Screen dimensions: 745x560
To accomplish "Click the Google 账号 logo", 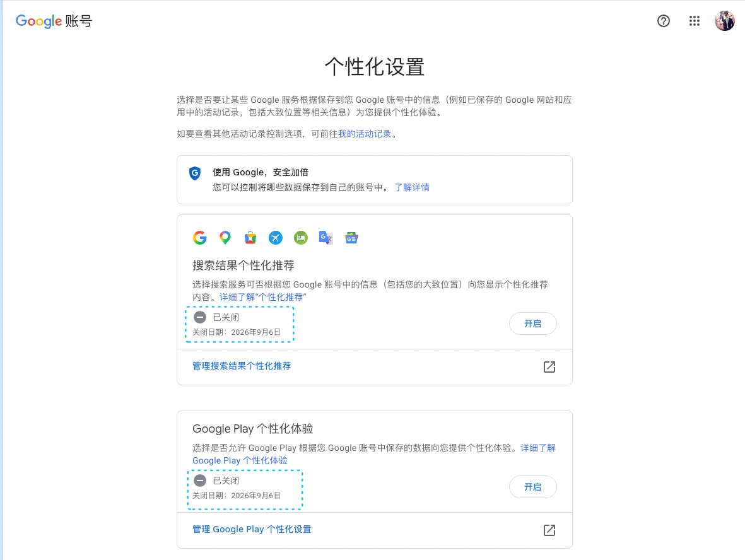I will tap(54, 21).
